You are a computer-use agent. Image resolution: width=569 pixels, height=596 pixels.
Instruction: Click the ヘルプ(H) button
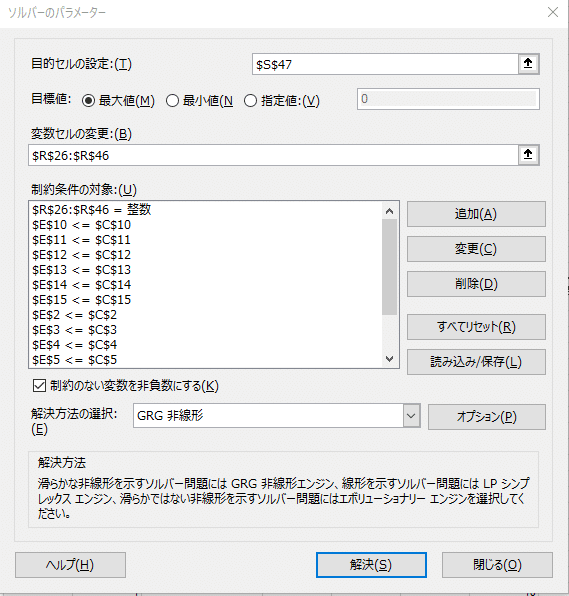click(x=70, y=565)
